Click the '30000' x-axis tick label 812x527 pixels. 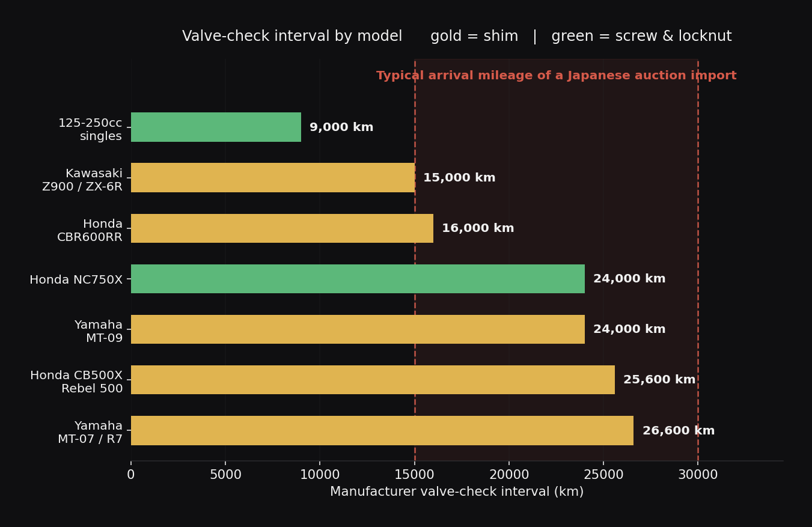698,475
